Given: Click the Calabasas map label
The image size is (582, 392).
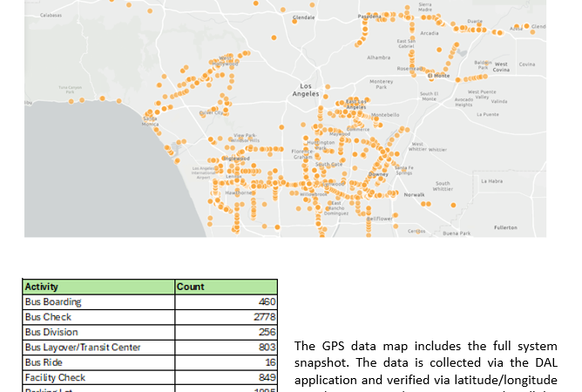Looking at the screenshot, I should click(51, 15).
